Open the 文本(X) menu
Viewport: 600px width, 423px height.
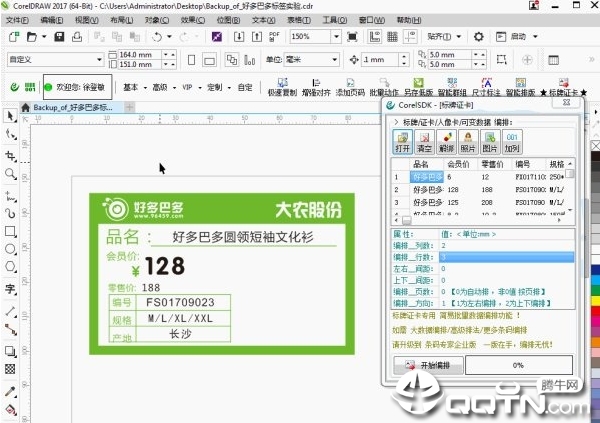point(264,20)
